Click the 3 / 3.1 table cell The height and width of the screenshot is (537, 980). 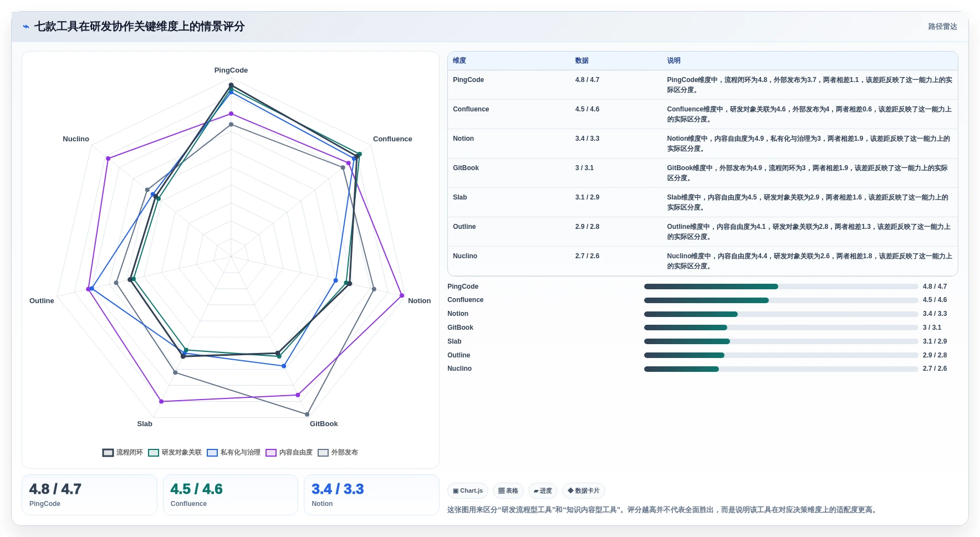pyautogui.click(x=584, y=168)
